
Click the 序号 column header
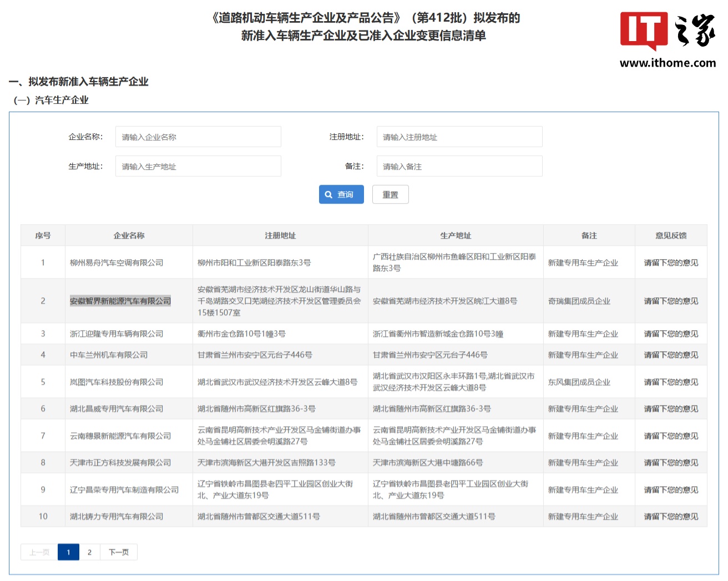(x=43, y=236)
